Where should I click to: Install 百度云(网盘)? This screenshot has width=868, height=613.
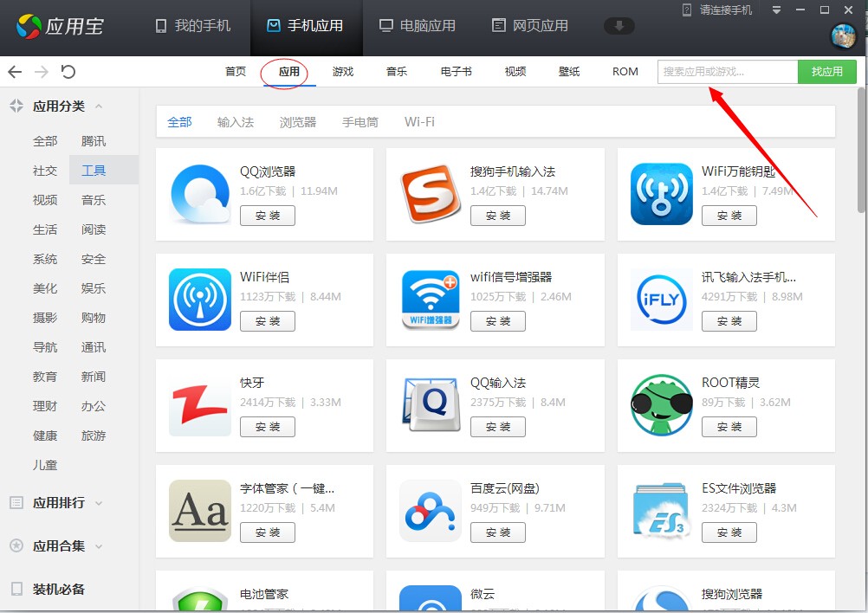[x=497, y=532]
